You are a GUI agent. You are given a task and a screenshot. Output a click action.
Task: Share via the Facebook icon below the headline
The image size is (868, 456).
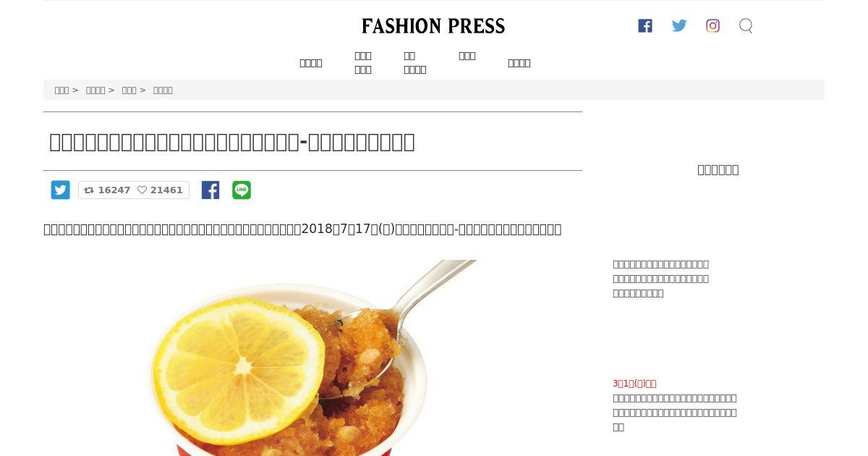[210, 190]
